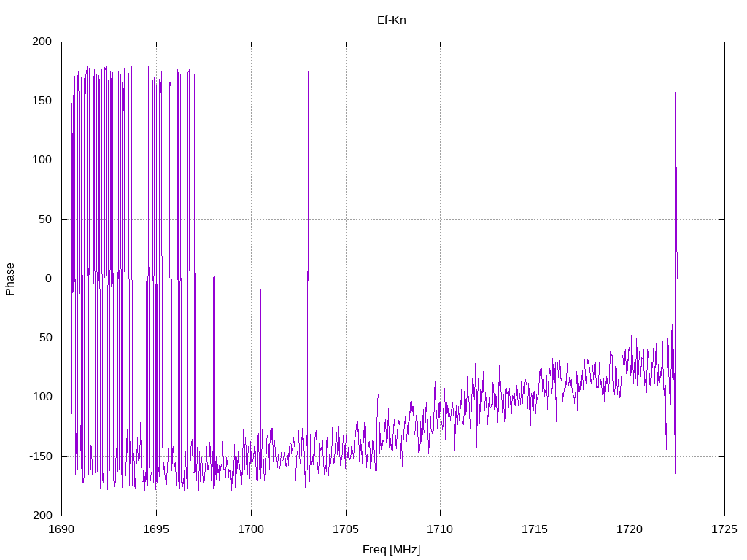Click the y-axis tick label '-200'

coord(41,516)
